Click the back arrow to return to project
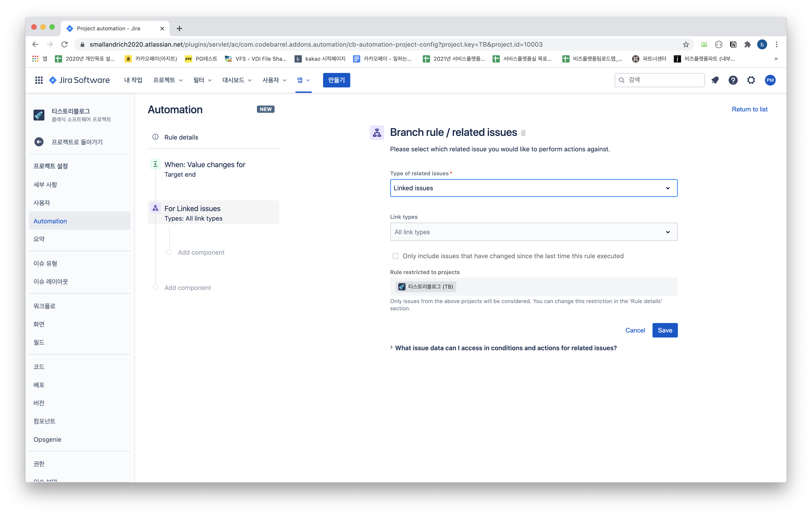 pos(39,142)
